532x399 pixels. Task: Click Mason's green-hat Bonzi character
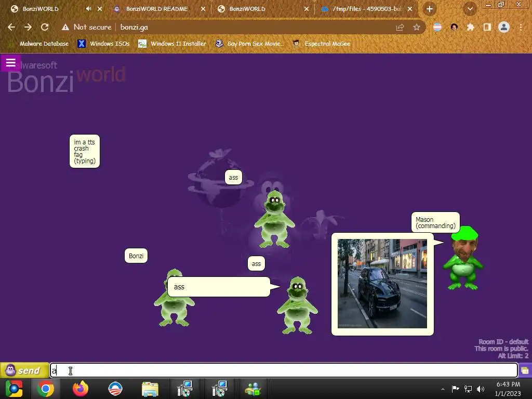tap(464, 259)
